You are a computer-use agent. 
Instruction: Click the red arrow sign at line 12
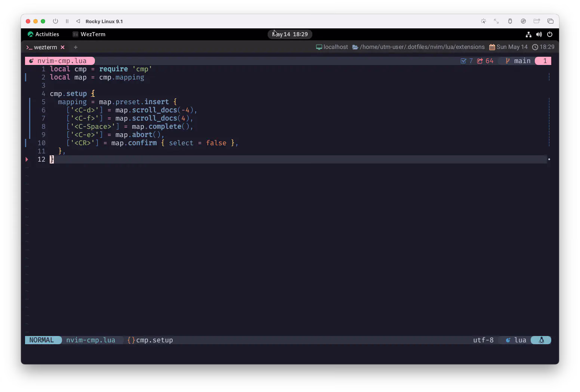click(27, 159)
